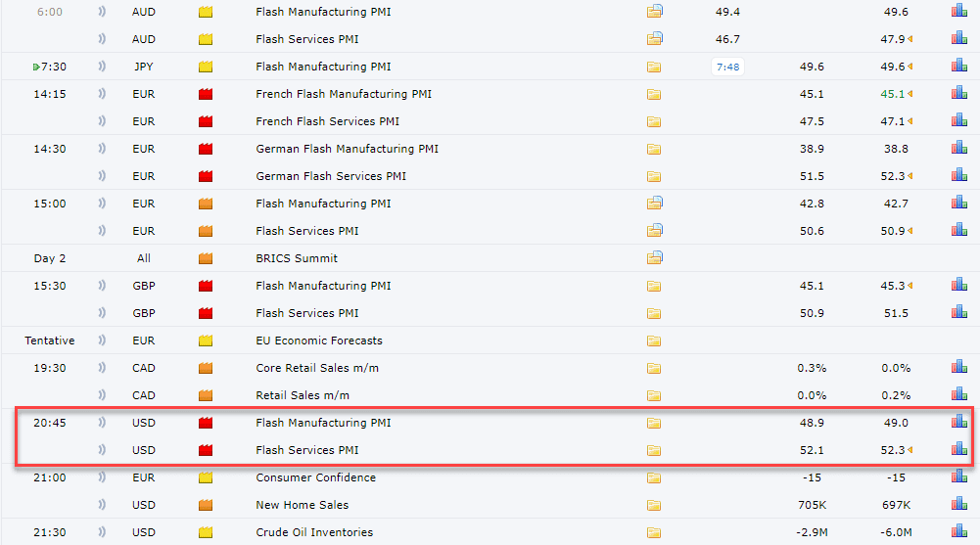980x545 pixels.
Task: Open detail folder for New Home Sales
Action: tap(654, 505)
